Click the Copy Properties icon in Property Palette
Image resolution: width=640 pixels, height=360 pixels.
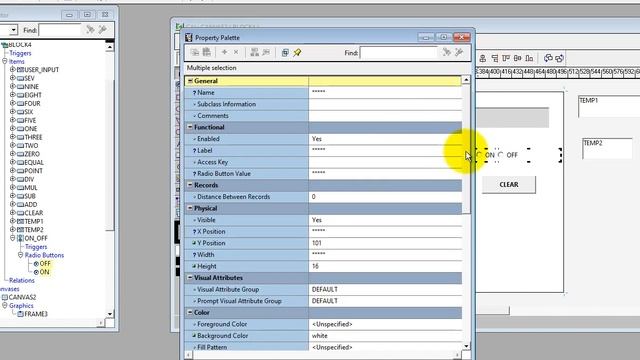(195, 52)
